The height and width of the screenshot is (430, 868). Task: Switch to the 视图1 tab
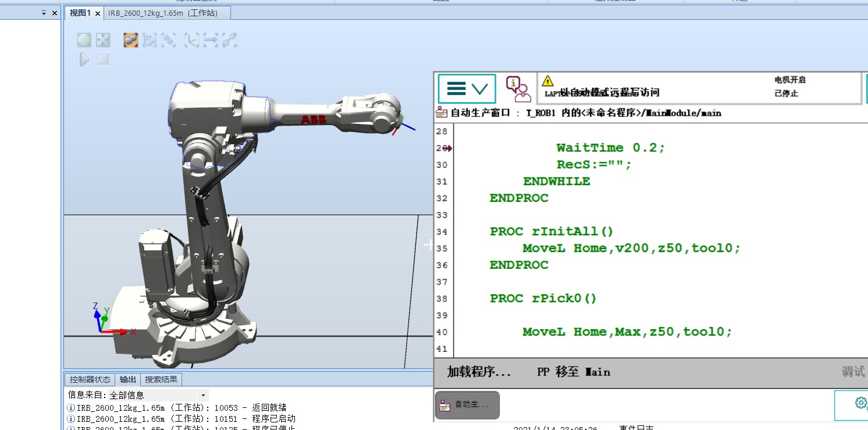click(x=80, y=13)
